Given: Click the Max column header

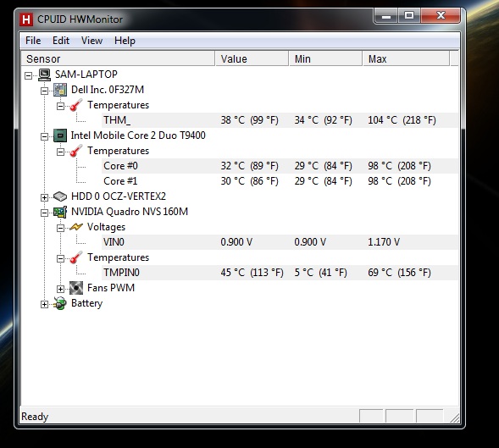Looking at the screenshot, I should tap(406, 59).
